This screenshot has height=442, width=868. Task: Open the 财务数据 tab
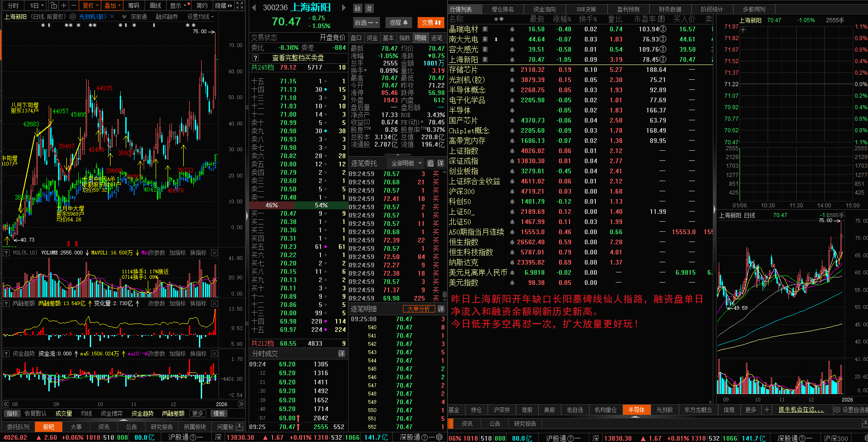pos(670,9)
